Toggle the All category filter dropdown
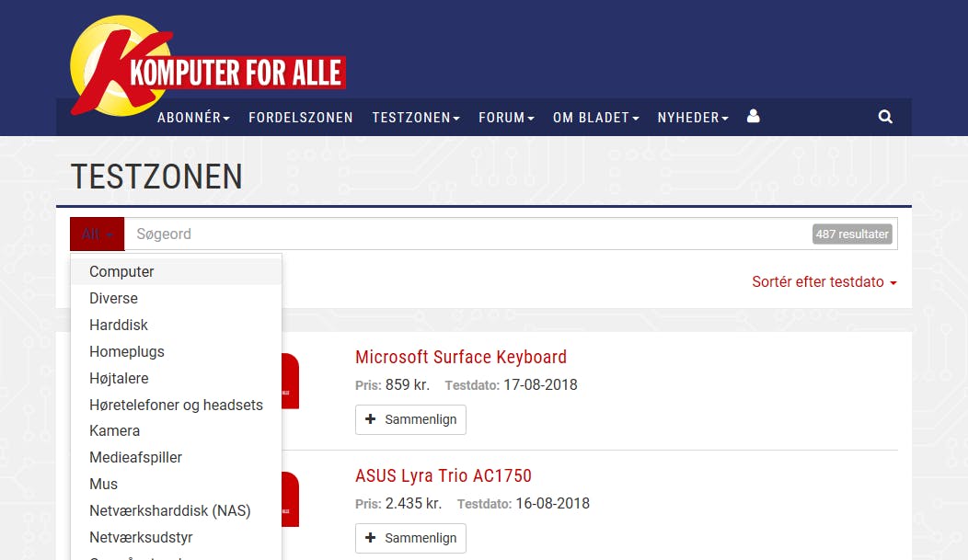 (98, 234)
